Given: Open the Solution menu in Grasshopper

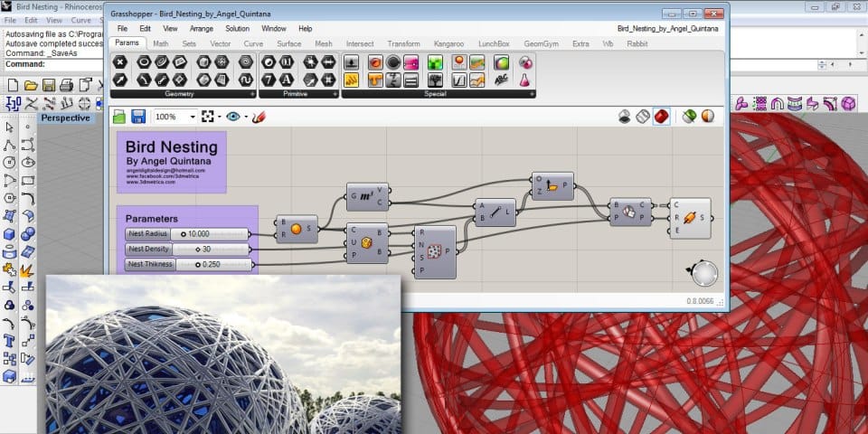Looking at the screenshot, I should tap(238, 28).
